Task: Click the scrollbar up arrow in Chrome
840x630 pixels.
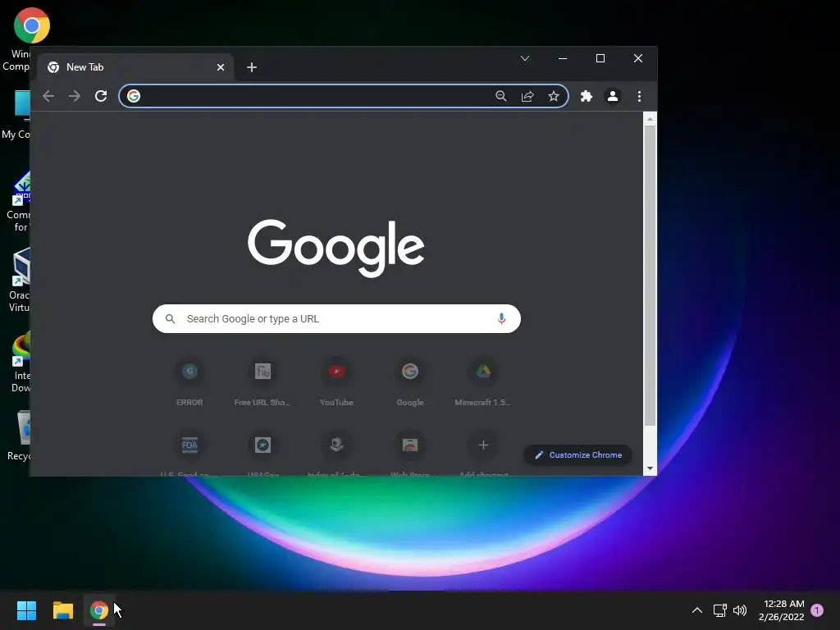Action: click(650, 119)
